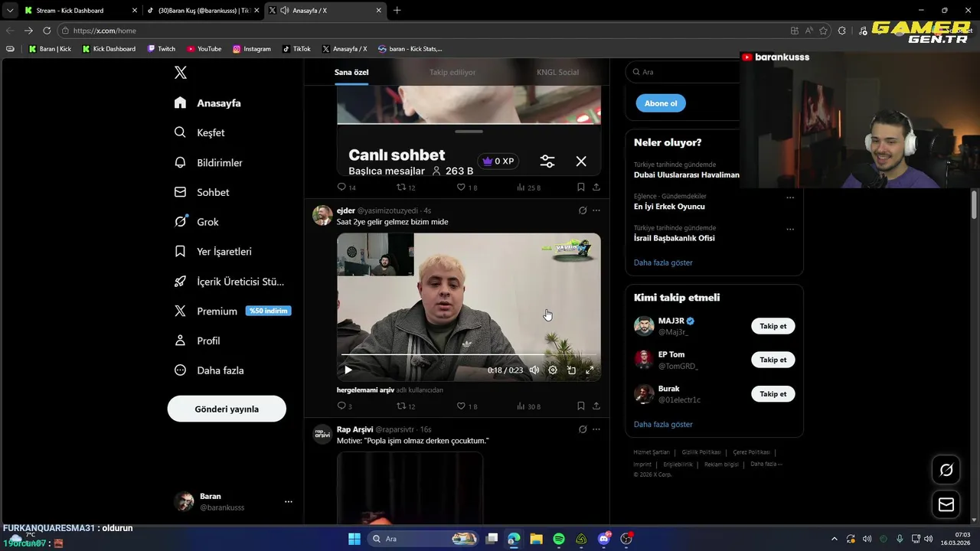Repost the live stream post
Screen dimensions: 980x551
pos(406,187)
